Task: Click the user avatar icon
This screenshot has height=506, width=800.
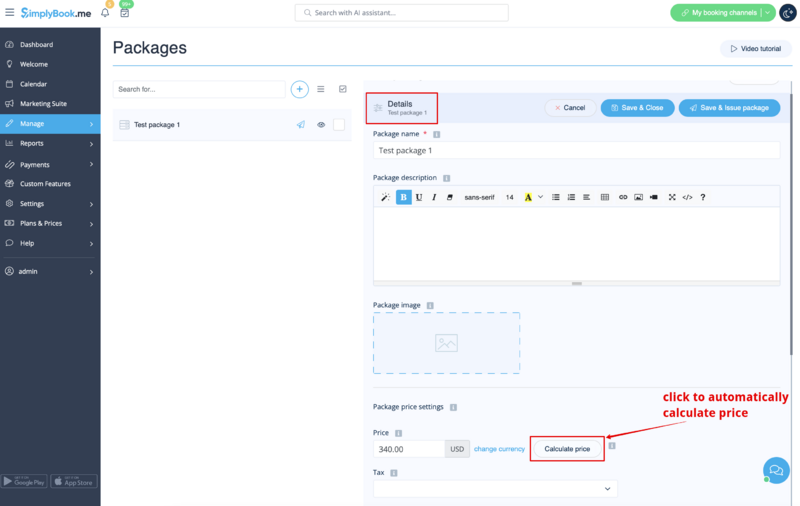Action: coord(788,13)
